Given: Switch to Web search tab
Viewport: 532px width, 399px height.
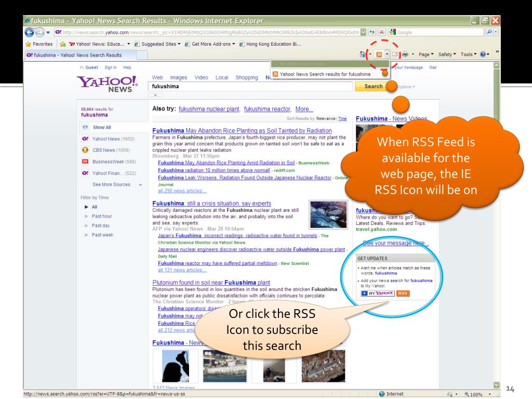Looking at the screenshot, I should point(157,77).
